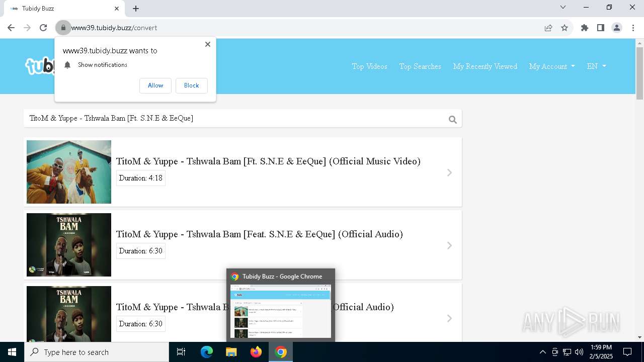Open the volume control in tray

pyautogui.click(x=579, y=352)
